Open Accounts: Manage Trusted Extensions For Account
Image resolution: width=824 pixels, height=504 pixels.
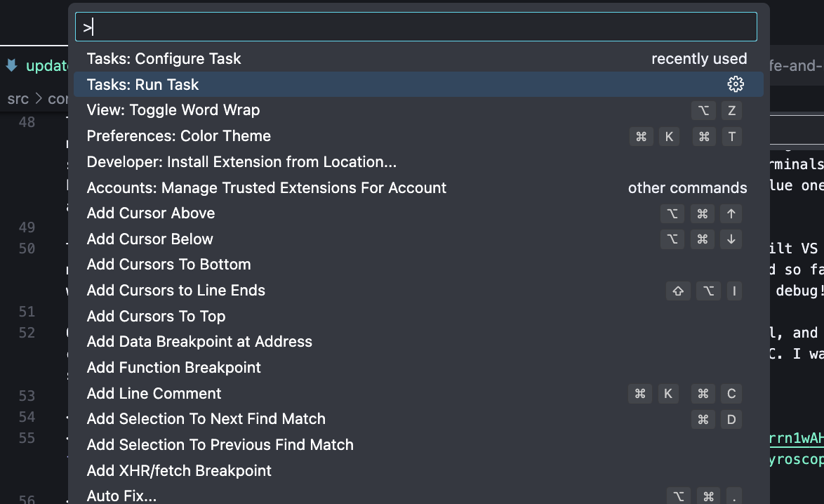pos(267,188)
